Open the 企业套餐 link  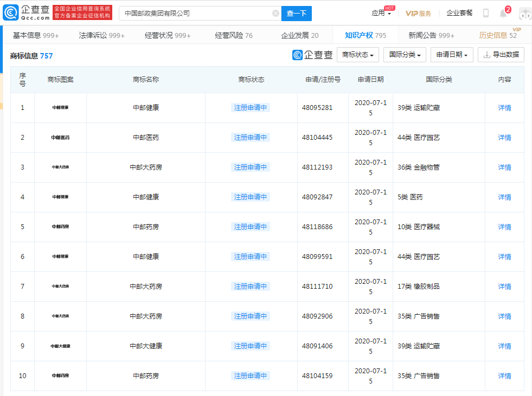coord(459,13)
